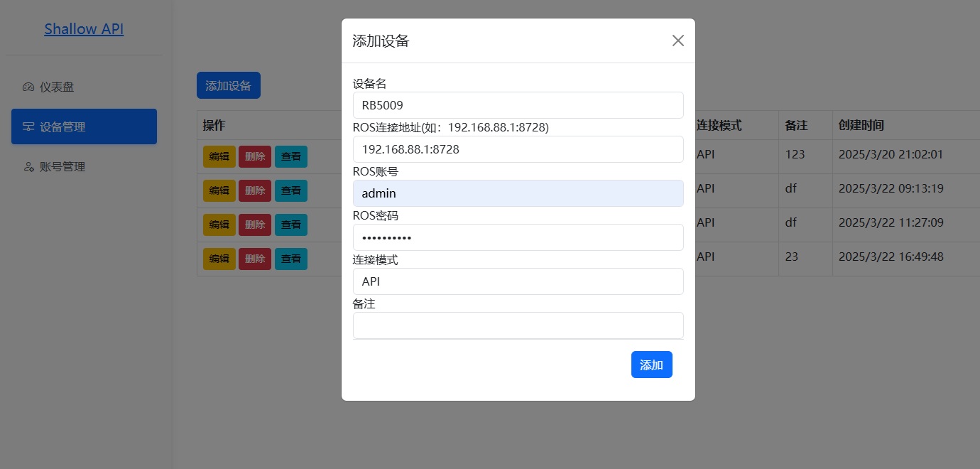Viewport: 980px width, 469px height.
Task: Click the ROS密码 password field
Action: pos(518,237)
